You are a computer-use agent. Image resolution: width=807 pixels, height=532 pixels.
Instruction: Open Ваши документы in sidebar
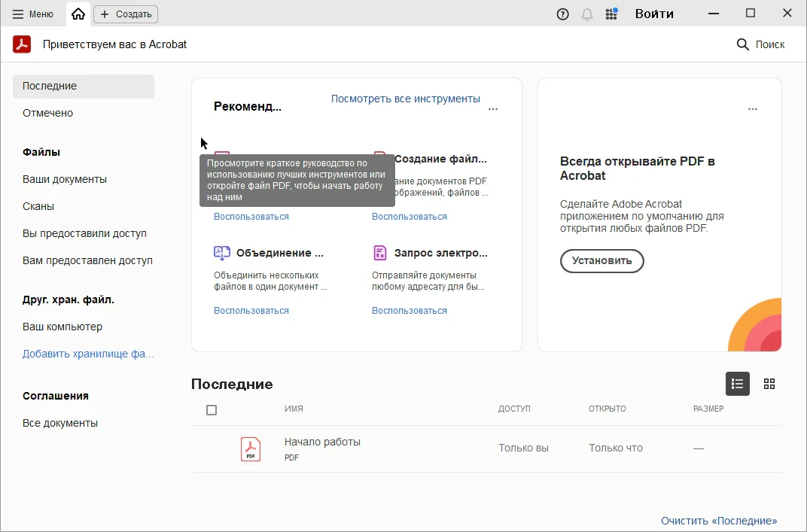click(65, 179)
